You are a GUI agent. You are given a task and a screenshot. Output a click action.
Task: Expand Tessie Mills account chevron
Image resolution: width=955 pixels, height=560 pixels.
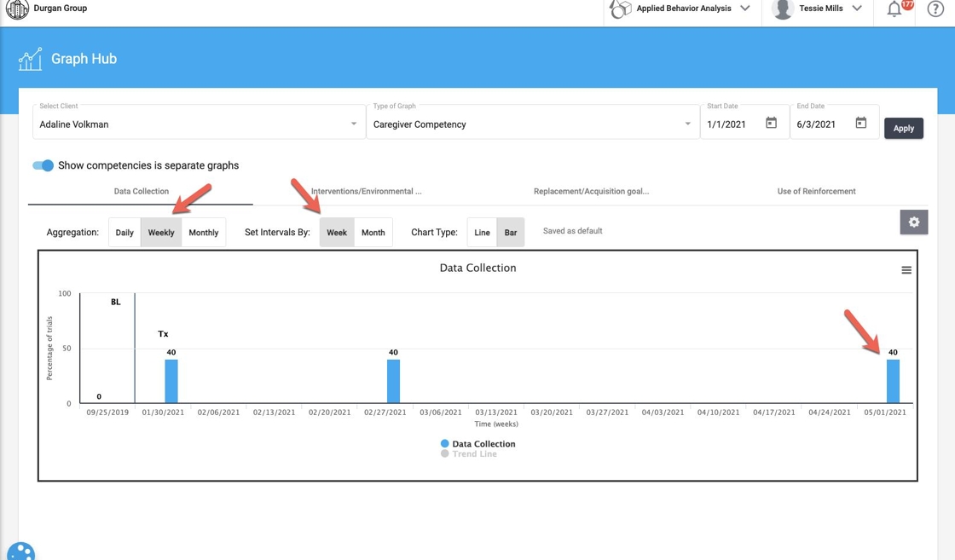tap(857, 9)
